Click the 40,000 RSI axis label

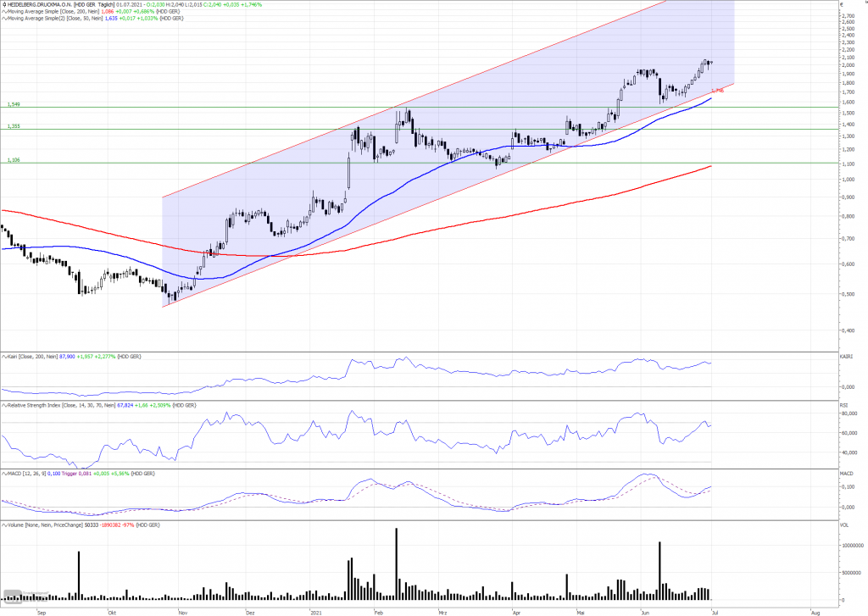849,452
